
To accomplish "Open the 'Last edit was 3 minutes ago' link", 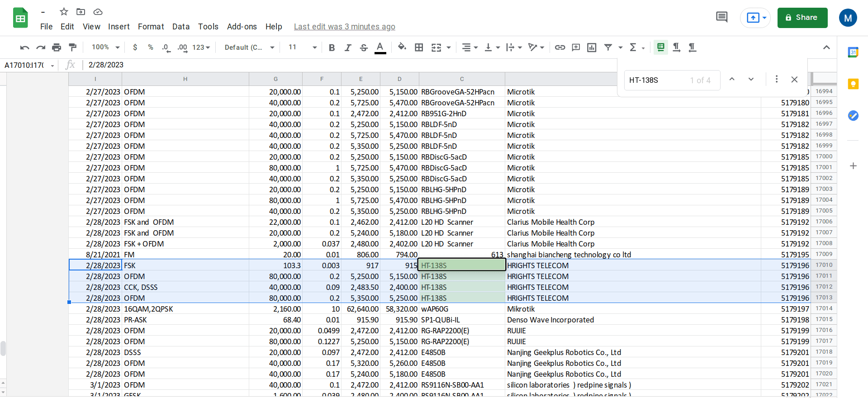I will point(345,27).
